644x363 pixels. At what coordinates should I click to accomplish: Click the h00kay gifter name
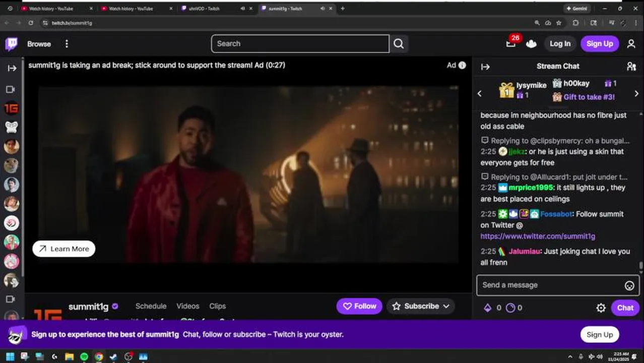(576, 83)
